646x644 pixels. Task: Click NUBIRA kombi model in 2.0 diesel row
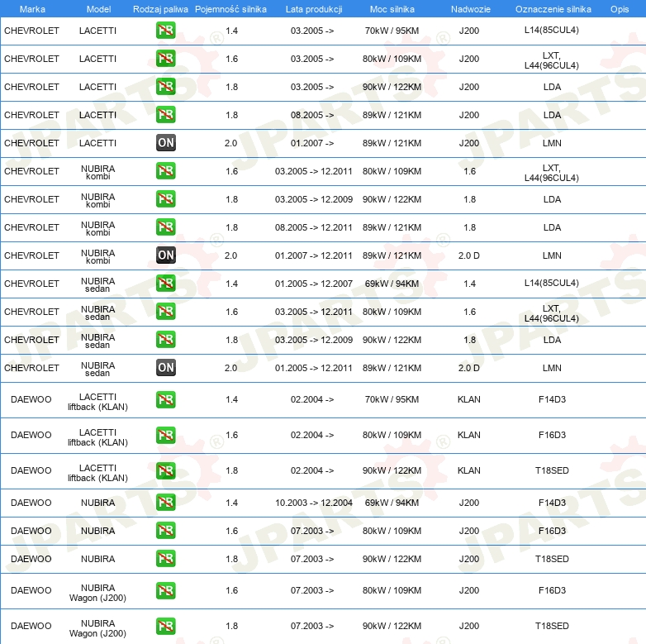[x=97, y=256]
